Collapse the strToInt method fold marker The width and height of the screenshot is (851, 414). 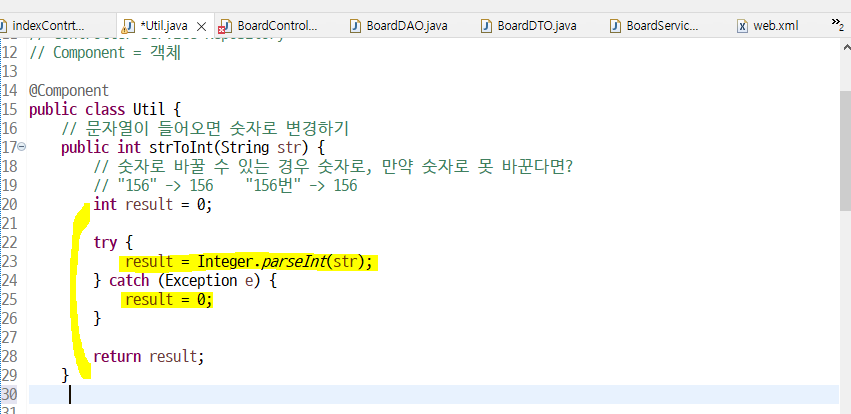[x=22, y=147]
